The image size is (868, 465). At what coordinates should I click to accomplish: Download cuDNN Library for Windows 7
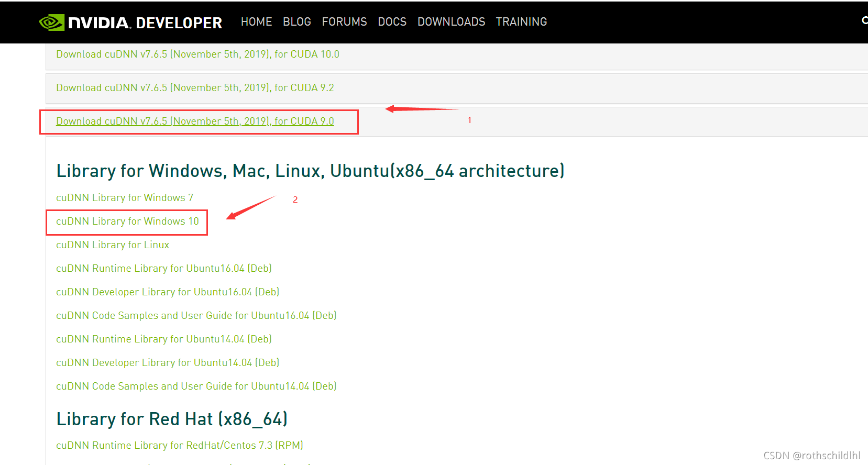coord(125,198)
